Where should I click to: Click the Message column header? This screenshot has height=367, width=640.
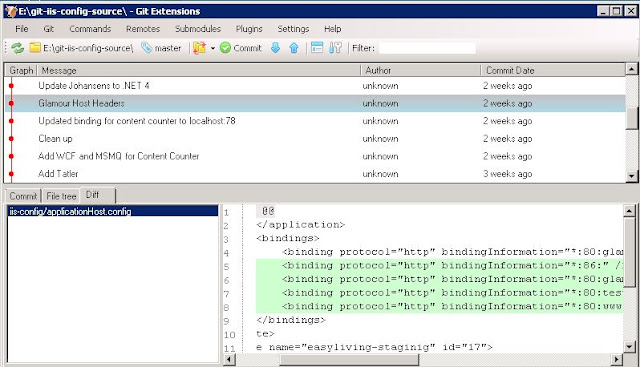pyautogui.click(x=199, y=71)
